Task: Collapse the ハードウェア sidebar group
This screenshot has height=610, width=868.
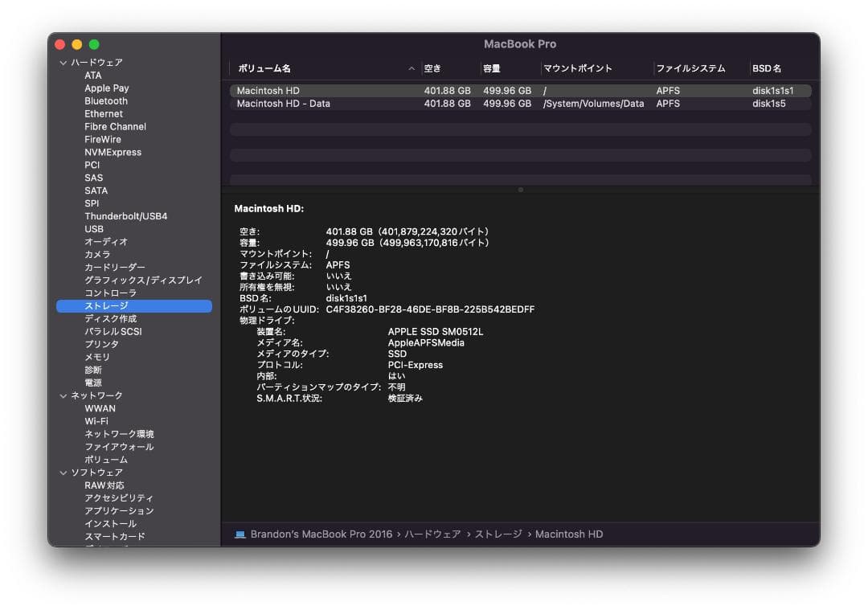Action: [62, 62]
